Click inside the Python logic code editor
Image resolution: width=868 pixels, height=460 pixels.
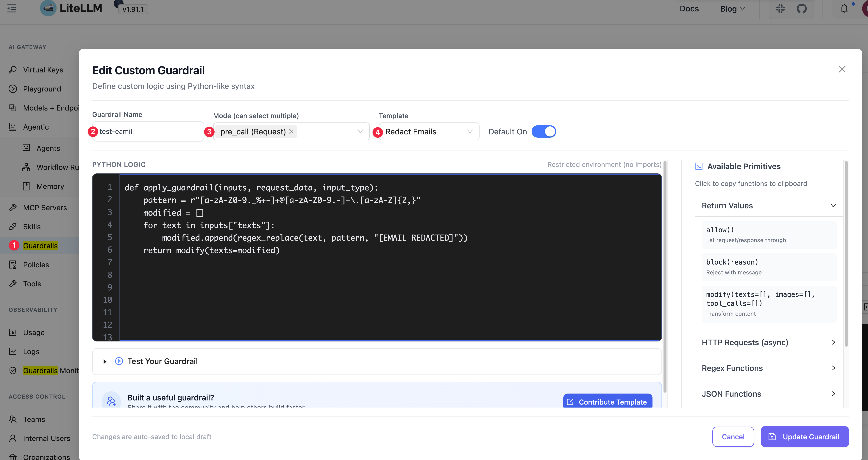click(390, 257)
